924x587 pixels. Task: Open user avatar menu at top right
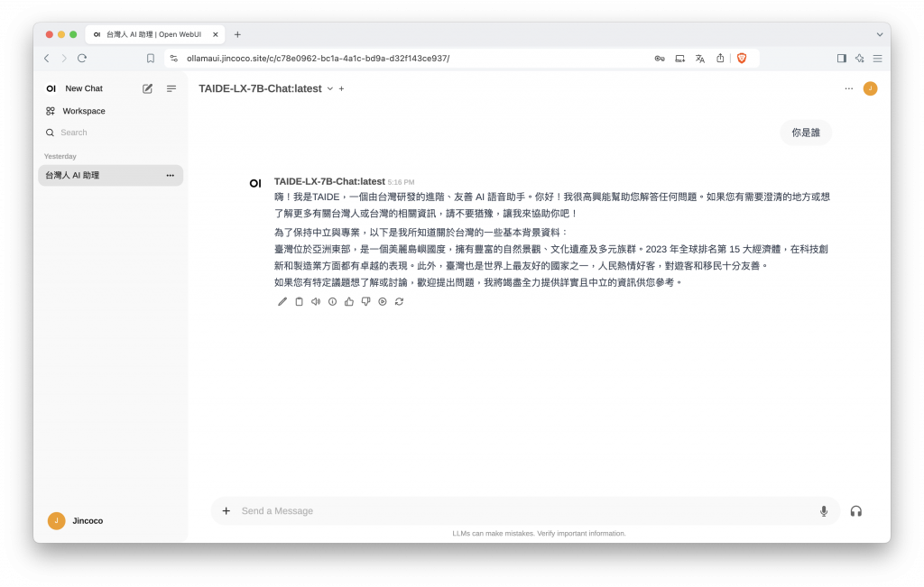[871, 88]
